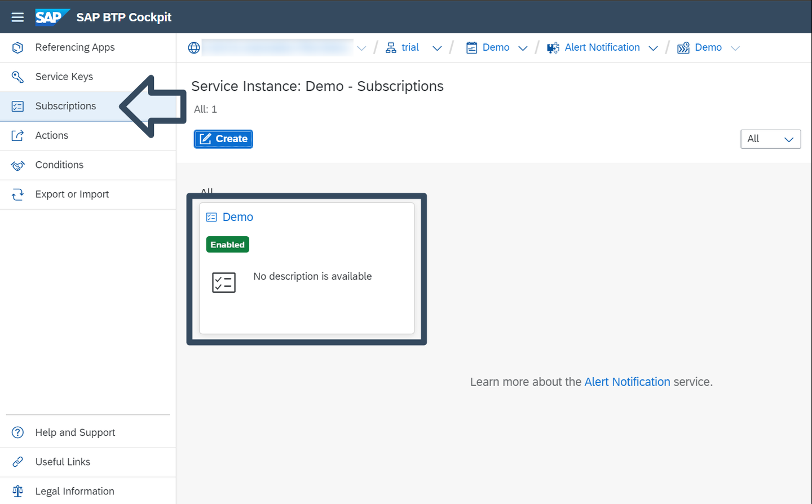The width and height of the screenshot is (812, 504).
Task: Open the Conditions section
Action: [x=88, y=165]
